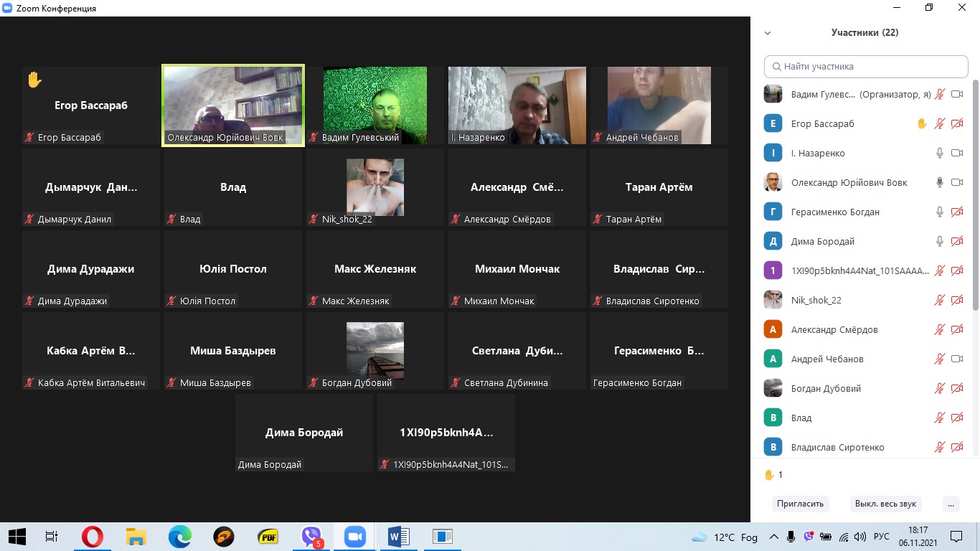Toggle І. Назаренко's camera in participants list
The width and height of the screenshot is (980, 551).
pyautogui.click(x=957, y=153)
